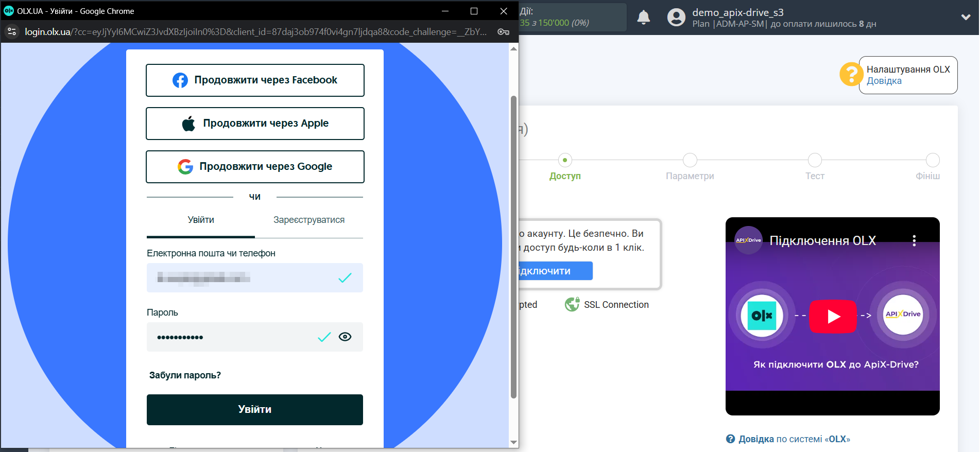Select the Тест step marker

click(815, 160)
